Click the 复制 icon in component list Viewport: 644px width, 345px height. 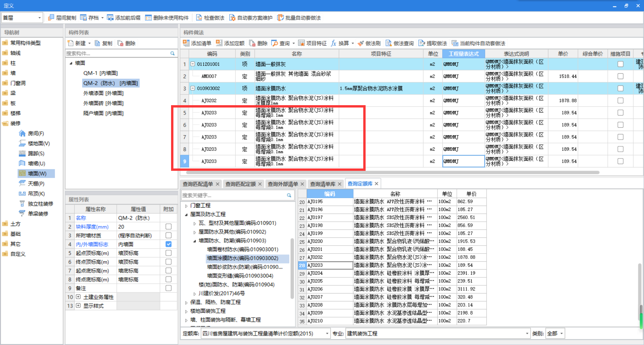click(x=97, y=43)
